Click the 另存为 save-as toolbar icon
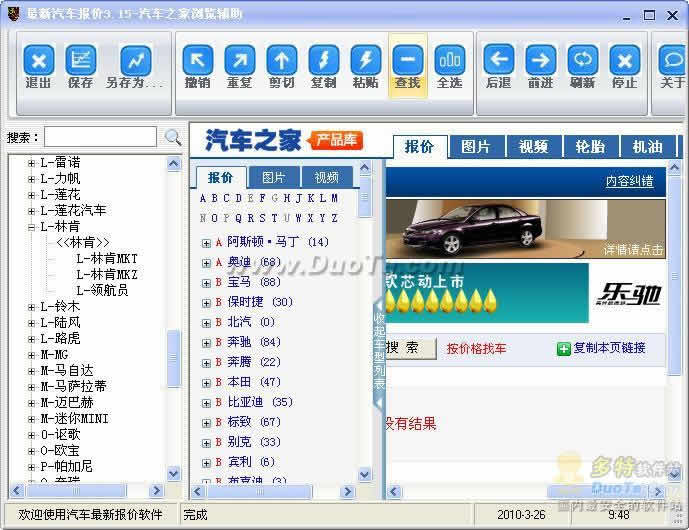Screen dimensions: 689x530 click(136, 60)
